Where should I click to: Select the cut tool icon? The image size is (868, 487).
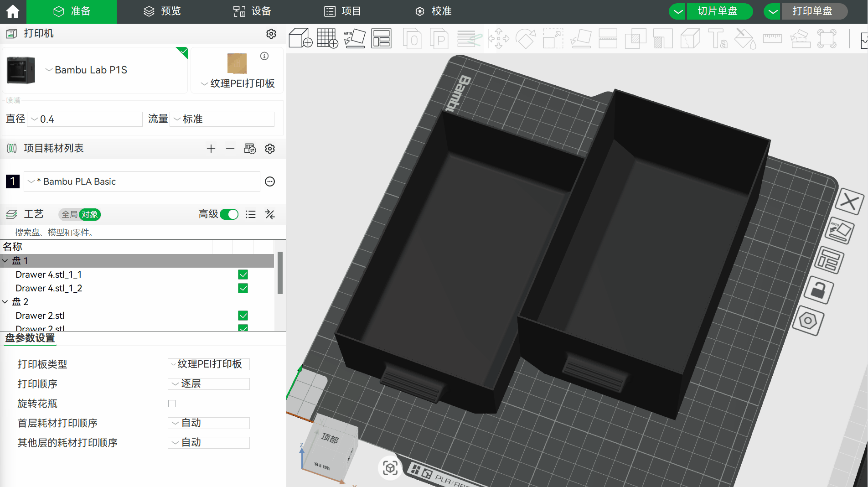(x=608, y=39)
